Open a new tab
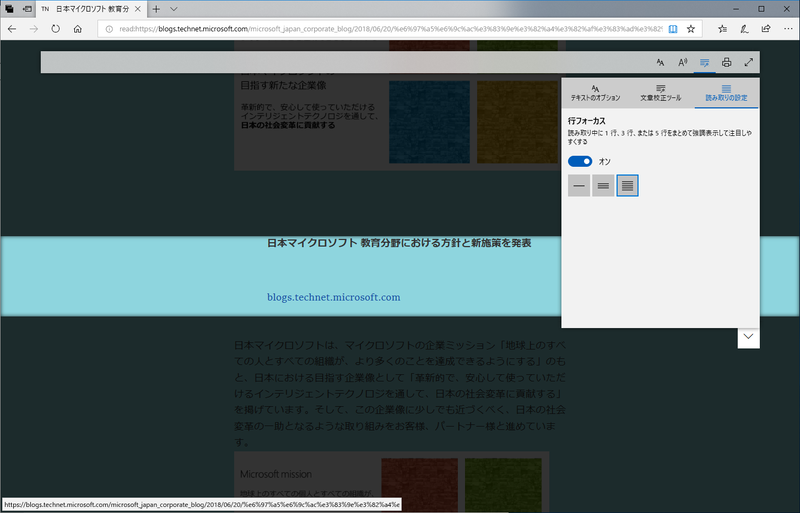Screen dimensions: 800x513 tap(156, 9)
